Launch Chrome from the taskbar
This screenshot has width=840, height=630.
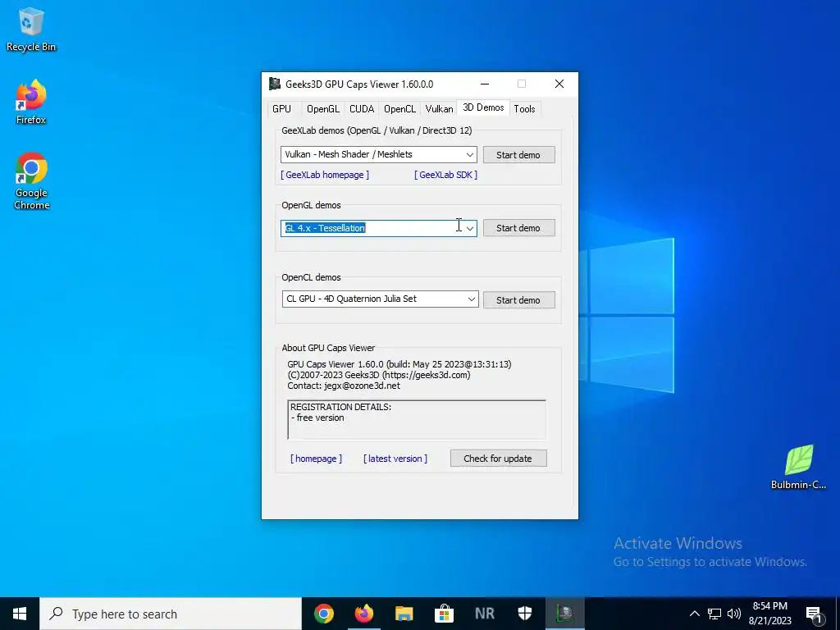click(323, 614)
